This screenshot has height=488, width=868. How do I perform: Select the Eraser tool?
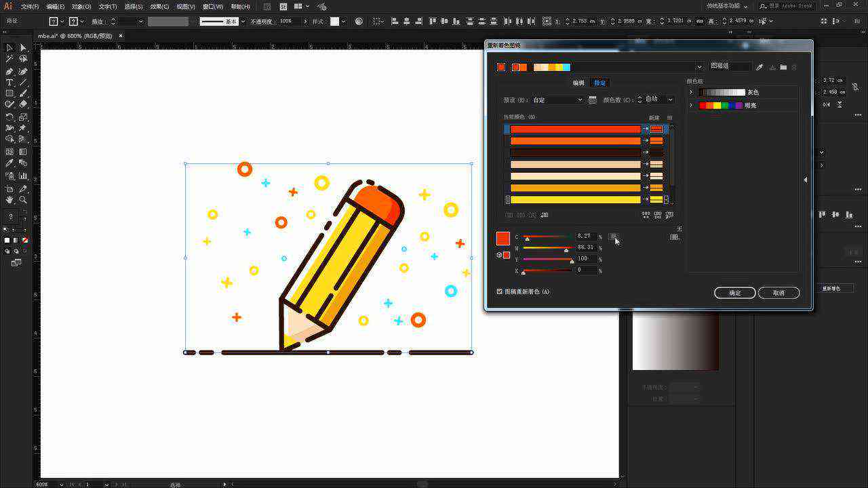[x=23, y=104]
